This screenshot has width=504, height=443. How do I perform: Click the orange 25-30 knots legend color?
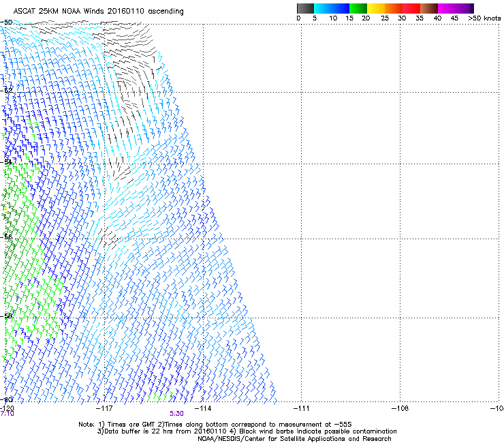(x=394, y=8)
